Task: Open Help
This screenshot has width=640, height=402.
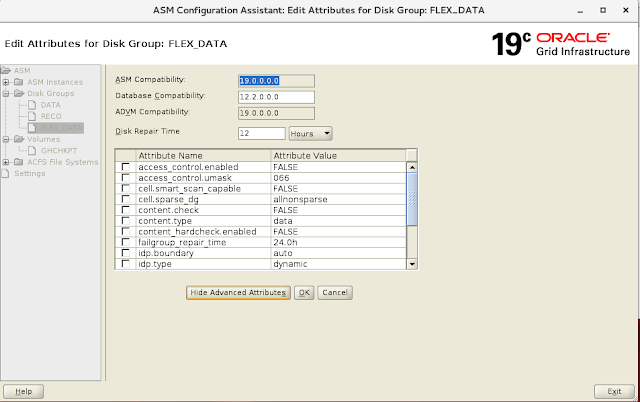Action: (23, 391)
